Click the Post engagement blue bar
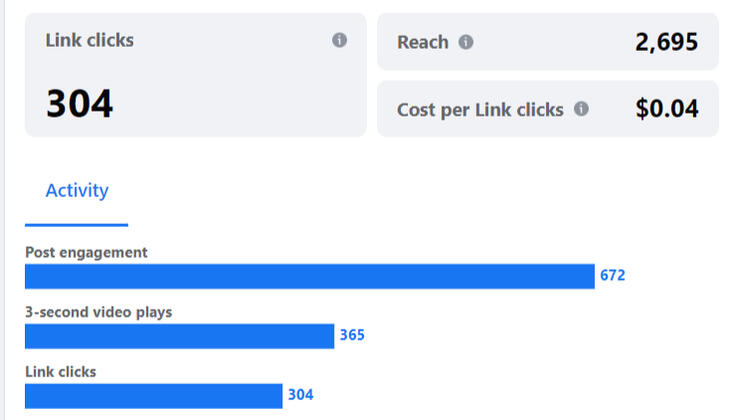The image size is (738, 420). (x=309, y=276)
